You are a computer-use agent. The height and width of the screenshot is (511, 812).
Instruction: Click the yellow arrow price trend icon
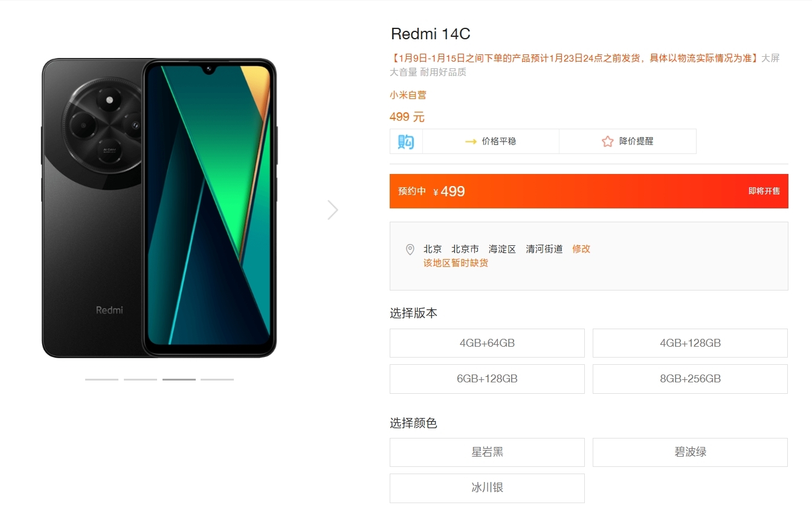471,141
